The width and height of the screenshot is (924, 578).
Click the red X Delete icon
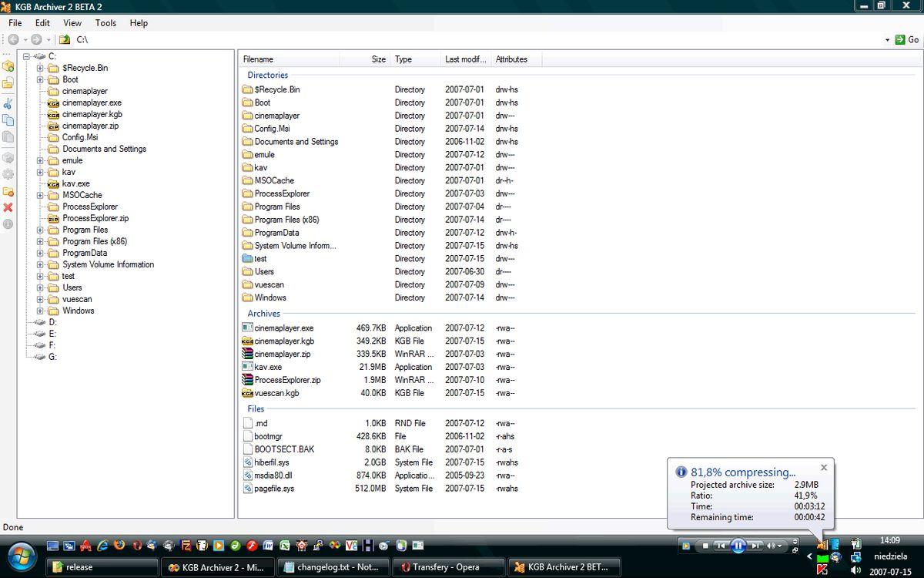[x=8, y=207]
